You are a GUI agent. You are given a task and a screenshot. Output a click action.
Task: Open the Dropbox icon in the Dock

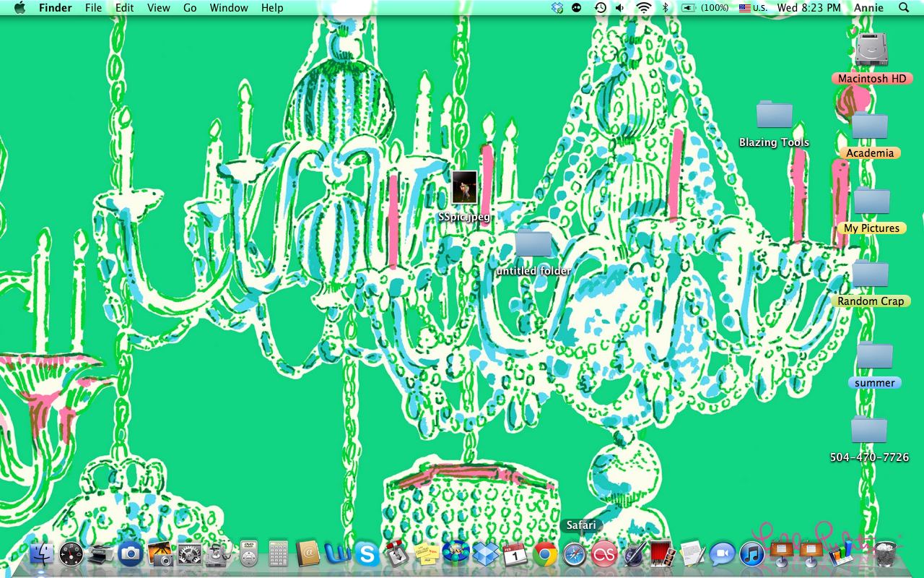coord(486,555)
